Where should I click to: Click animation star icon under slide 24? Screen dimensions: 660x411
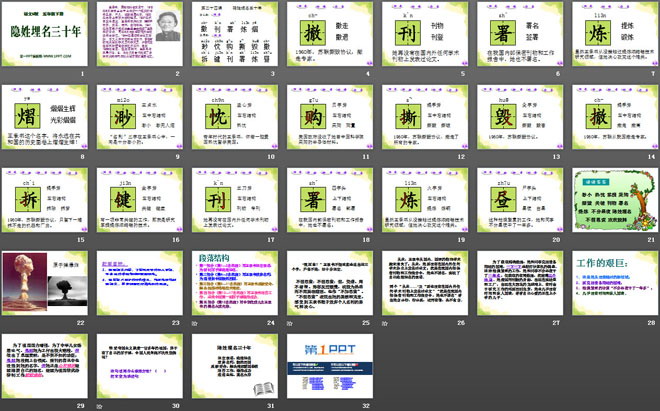pos(194,323)
